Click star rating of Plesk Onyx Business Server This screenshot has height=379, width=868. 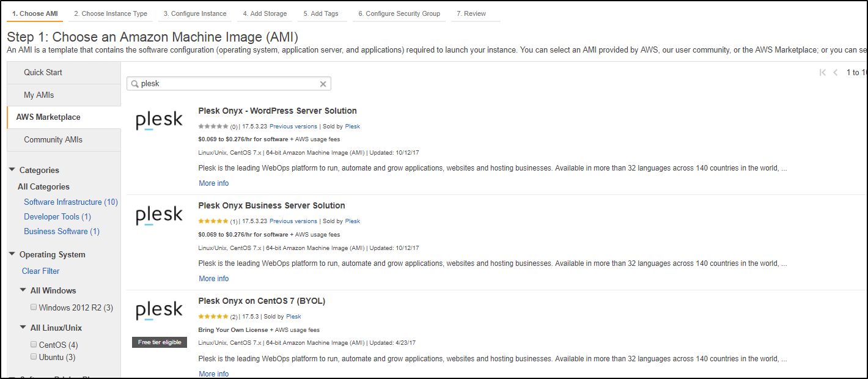[x=213, y=221]
